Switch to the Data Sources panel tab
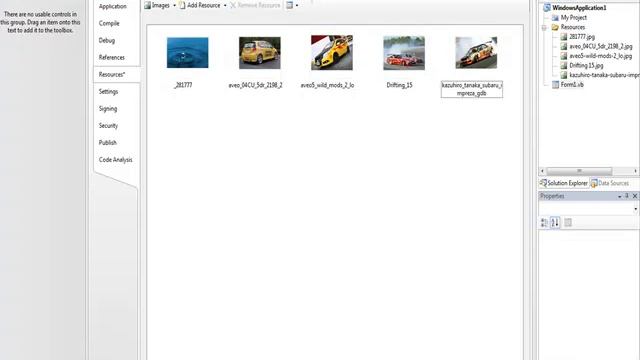This screenshot has height=360, width=640. click(x=610, y=183)
